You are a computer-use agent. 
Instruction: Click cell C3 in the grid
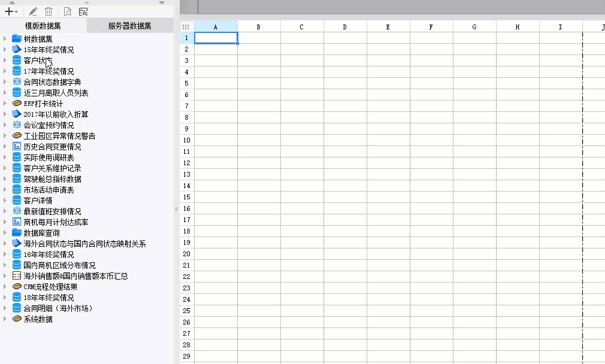point(302,60)
